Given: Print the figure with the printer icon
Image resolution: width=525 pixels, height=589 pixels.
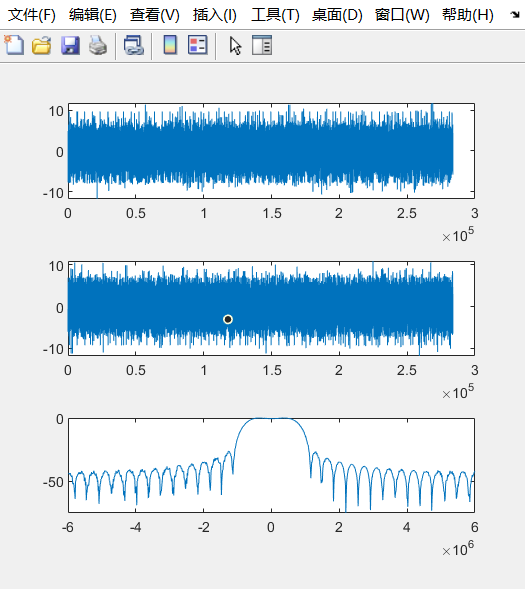Looking at the screenshot, I should [98, 45].
